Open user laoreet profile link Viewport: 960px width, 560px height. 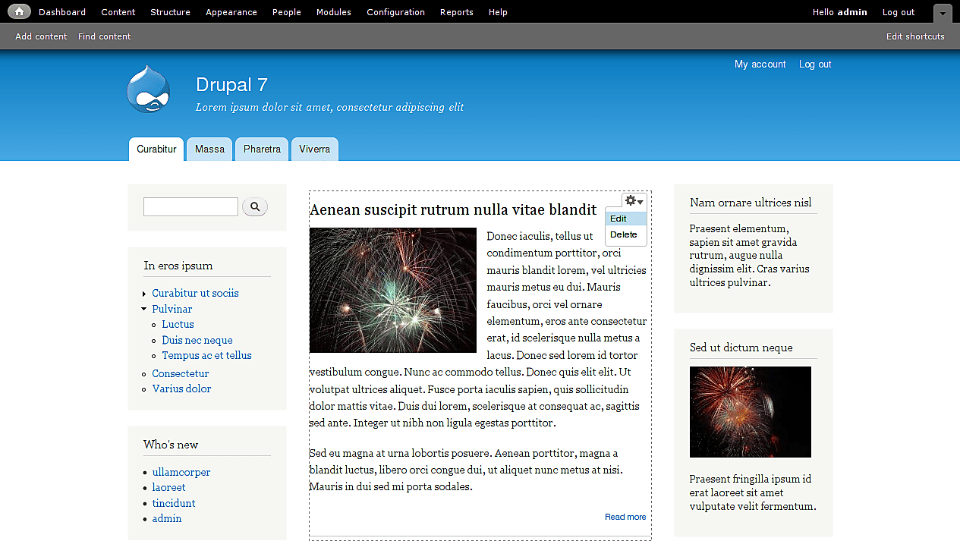pyautogui.click(x=168, y=487)
